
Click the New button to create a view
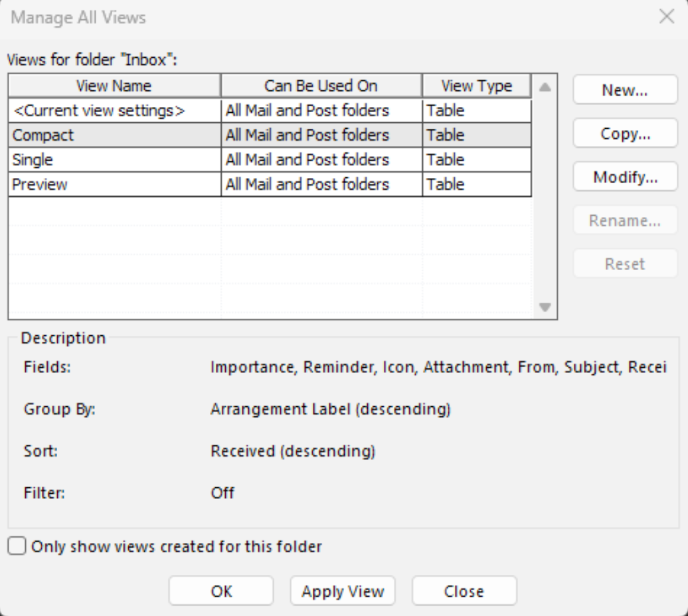click(x=624, y=90)
